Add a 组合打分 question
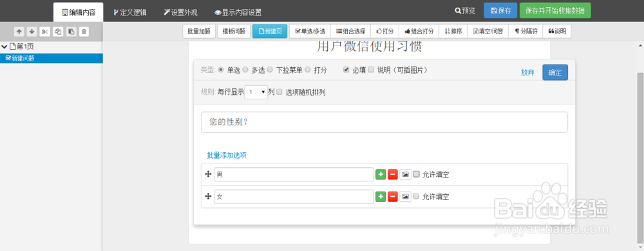 pos(419,31)
